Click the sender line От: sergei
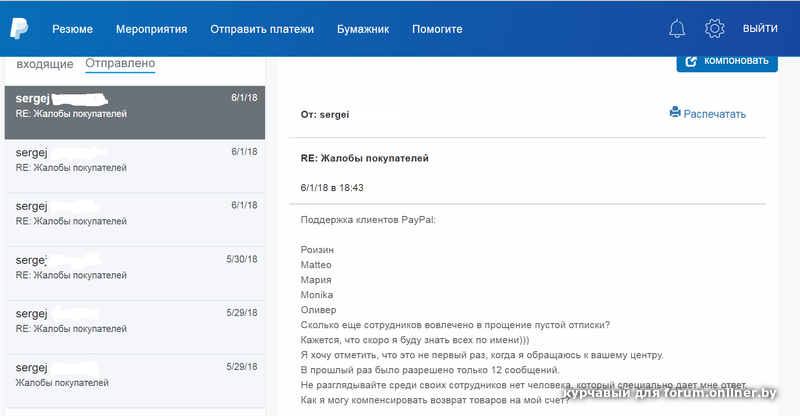800x416 pixels. (x=324, y=114)
